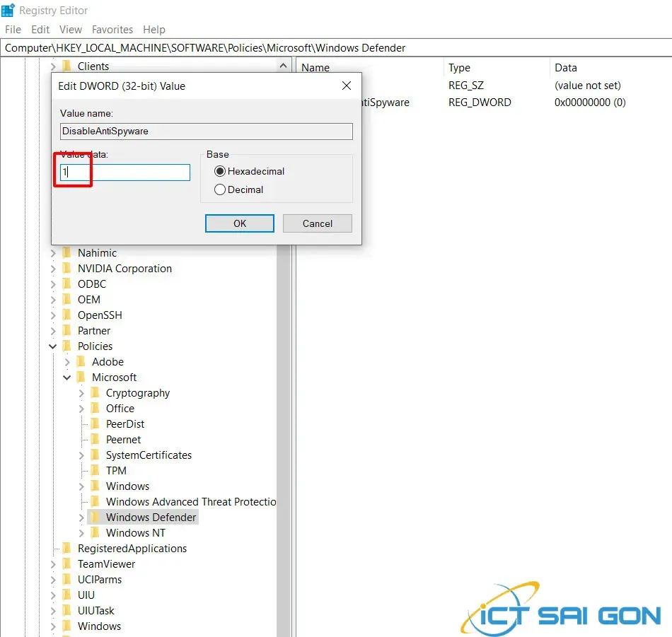This screenshot has height=637, width=672.
Task: Expand the Office tree node
Action: point(82,408)
